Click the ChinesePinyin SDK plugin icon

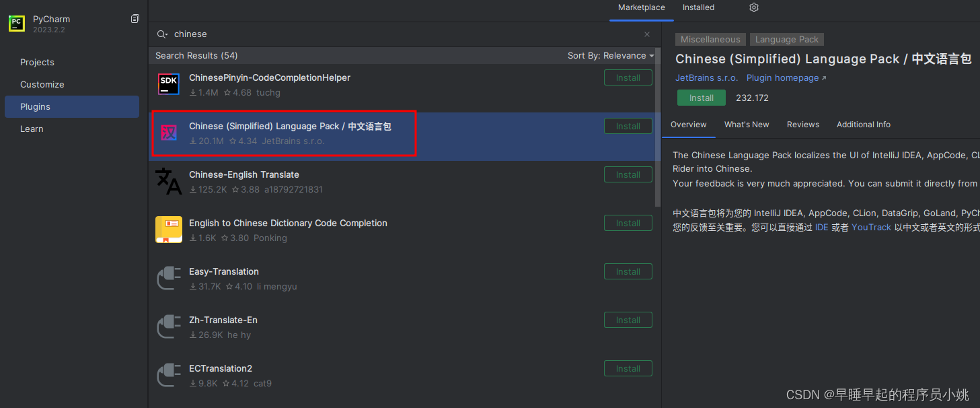coord(169,84)
